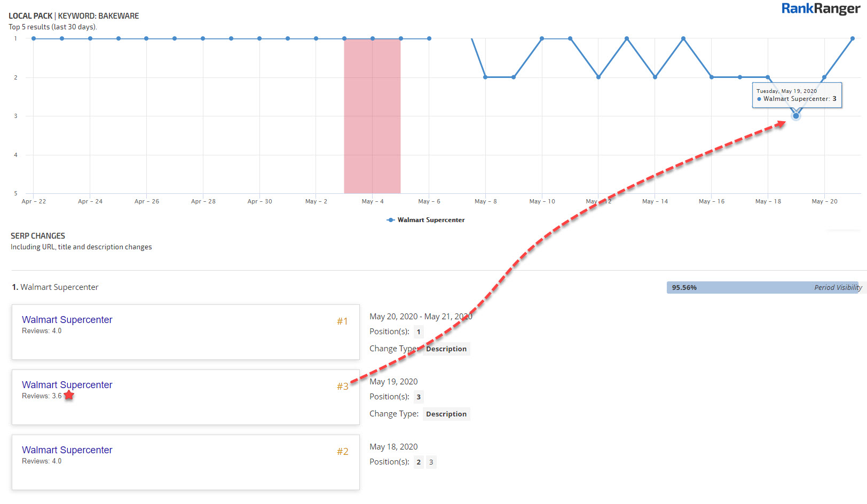867x504 pixels.
Task: Click 'Reviews: 4.0' text in #1 card
Action: point(42,330)
